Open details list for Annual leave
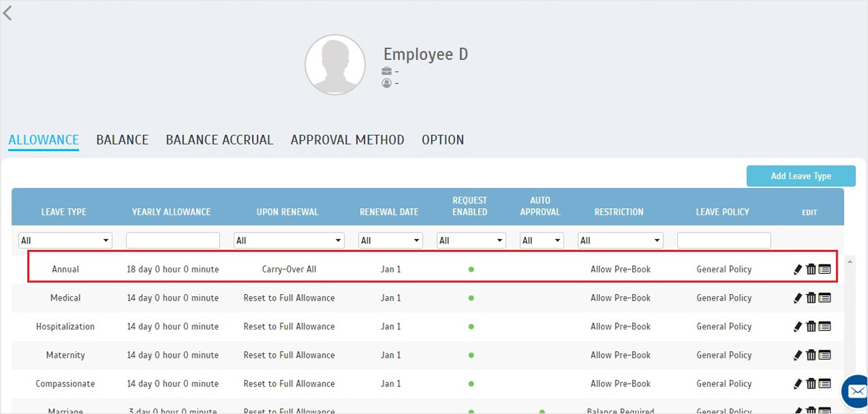 (x=825, y=269)
